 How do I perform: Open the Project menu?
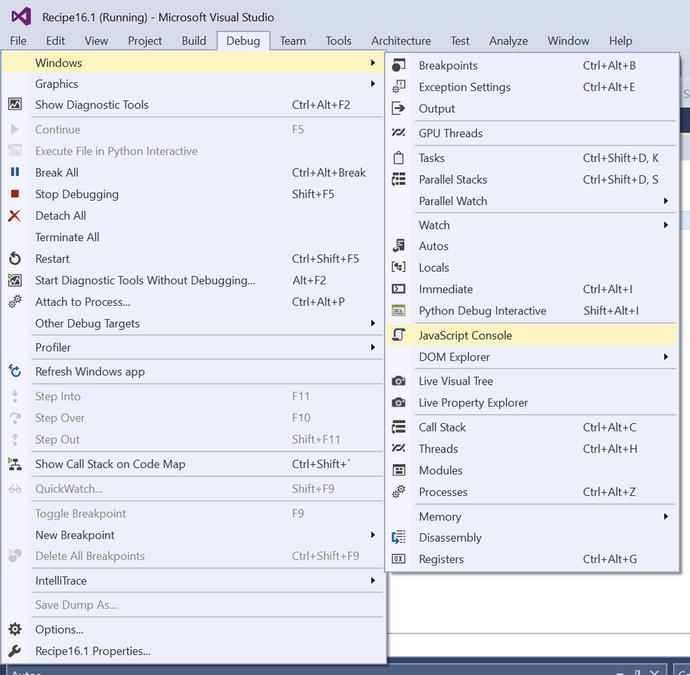tap(145, 41)
